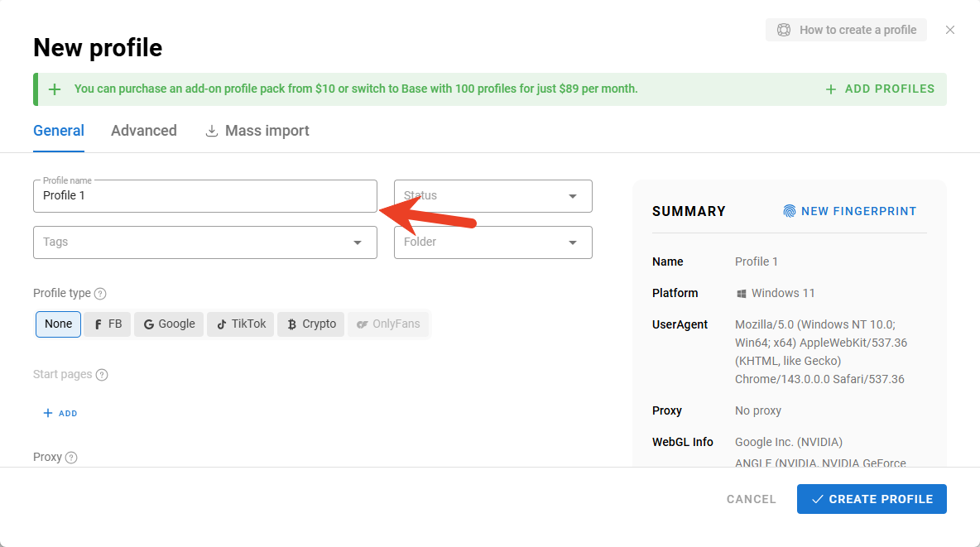
Task: Click the plus icon in green banner
Action: (x=55, y=89)
